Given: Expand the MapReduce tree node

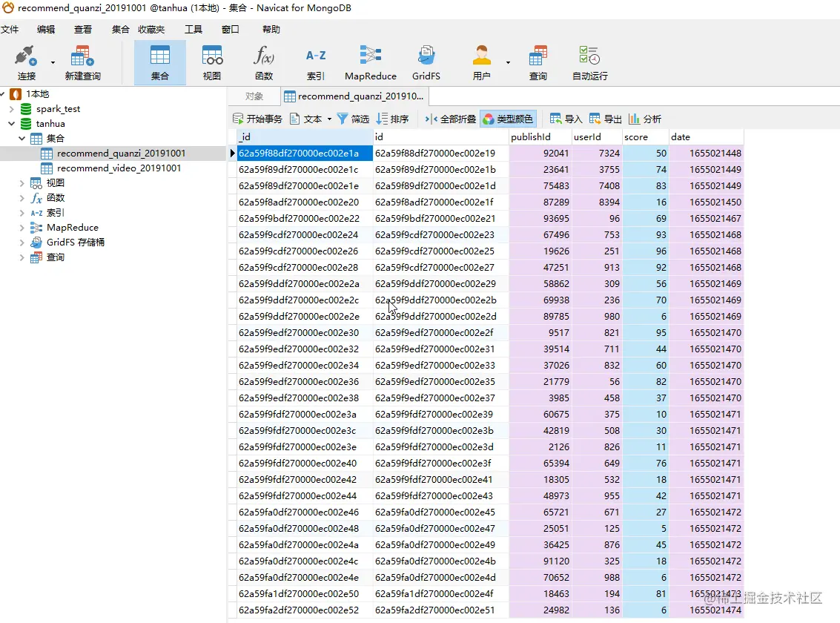Looking at the screenshot, I should click(x=22, y=228).
